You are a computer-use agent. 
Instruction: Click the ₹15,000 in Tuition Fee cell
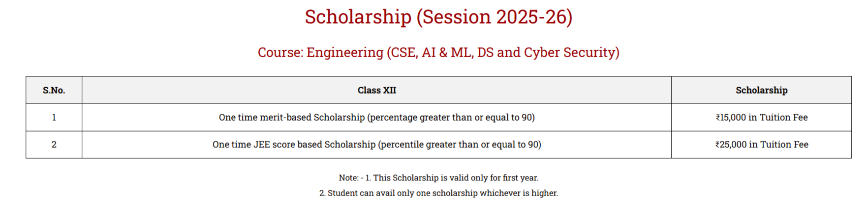[x=762, y=117]
